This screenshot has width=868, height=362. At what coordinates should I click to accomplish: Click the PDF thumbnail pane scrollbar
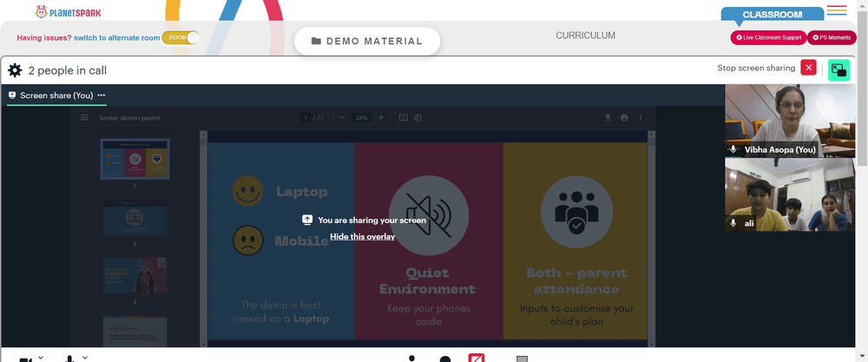[x=203, y=238]
